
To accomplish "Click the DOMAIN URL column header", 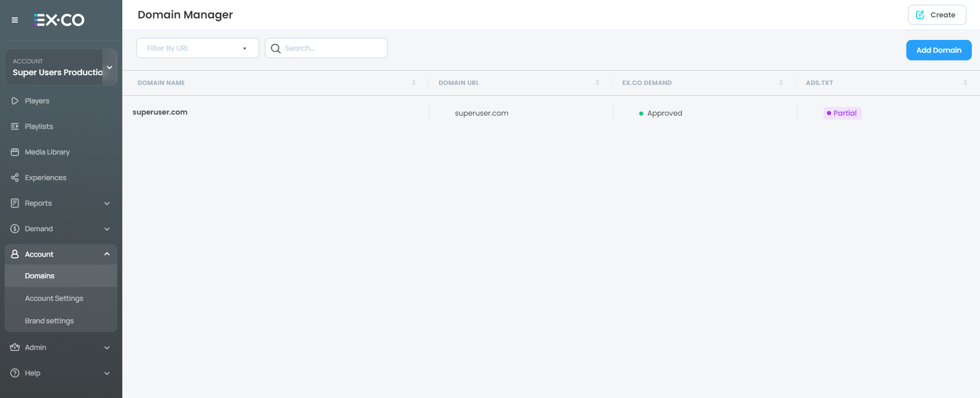I will pos(459,83).
